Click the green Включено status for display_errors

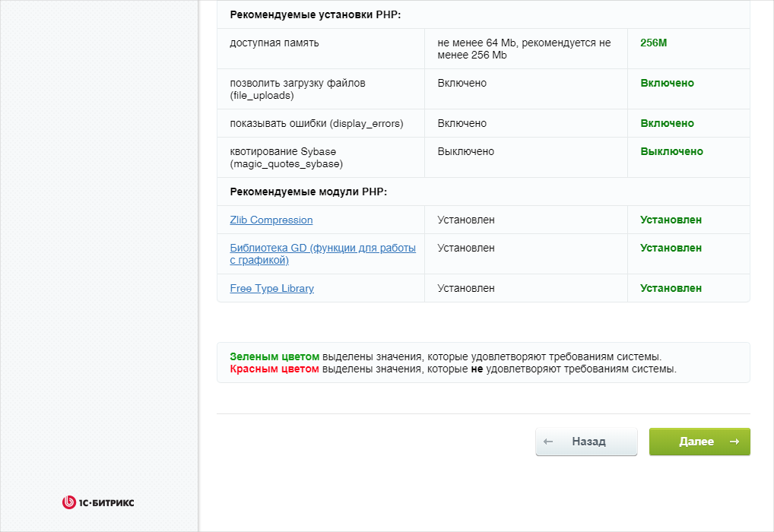[667, 123]
